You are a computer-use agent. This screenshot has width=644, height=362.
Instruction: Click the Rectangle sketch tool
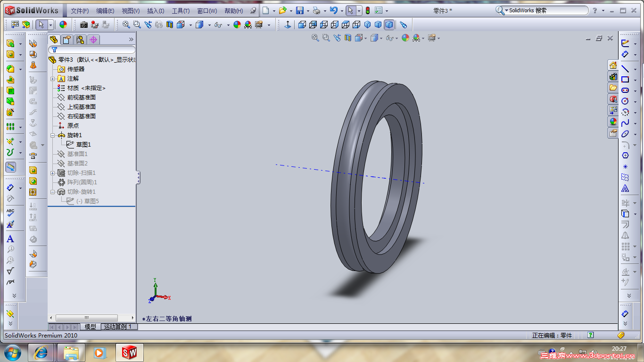tap(625, 80)
